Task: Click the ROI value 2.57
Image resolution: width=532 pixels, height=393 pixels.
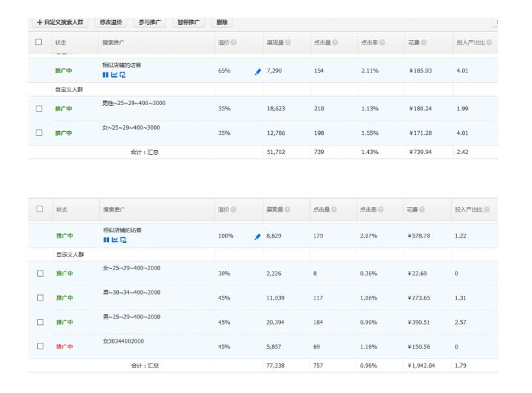Action: tap(460, 322)
